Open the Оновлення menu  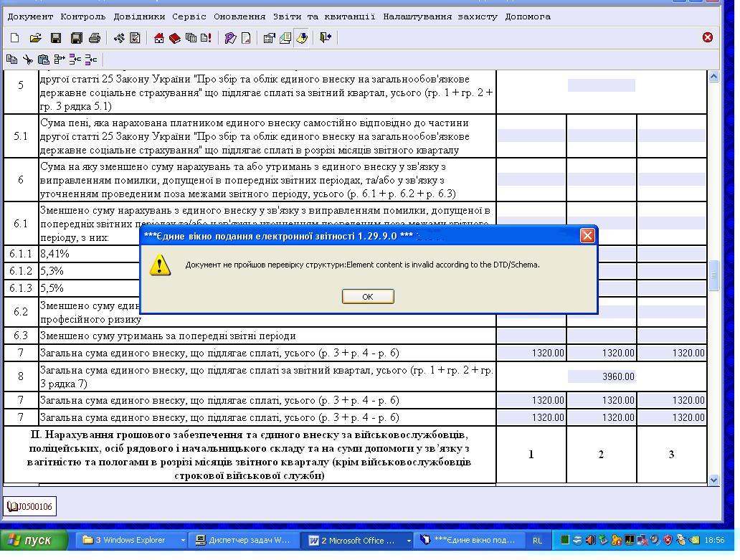[x=239, y=16]
